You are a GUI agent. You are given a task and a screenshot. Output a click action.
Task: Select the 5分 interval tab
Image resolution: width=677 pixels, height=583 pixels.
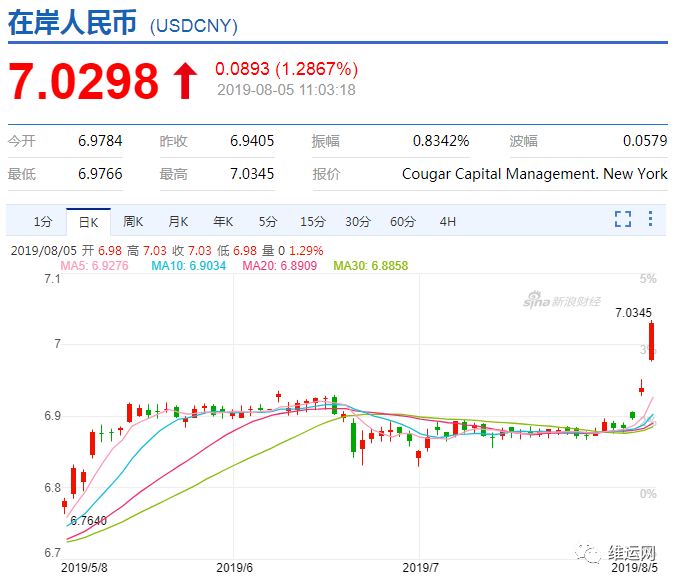coord(268,222)
